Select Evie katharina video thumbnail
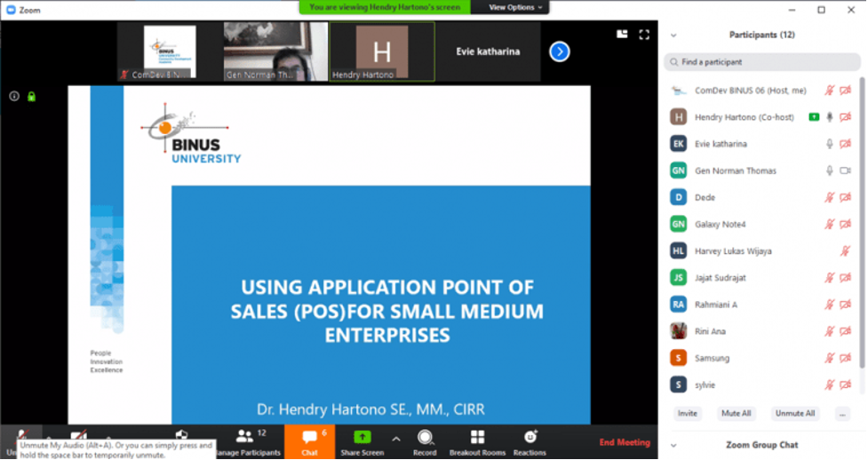The height and width of the screenshot is (460, 868). (488, 52)
